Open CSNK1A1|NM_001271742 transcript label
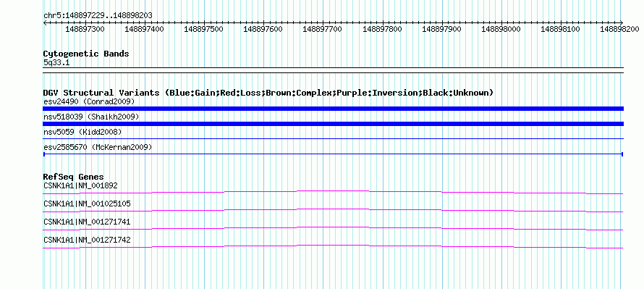This screenshot has width=644, height=289. coord(87,240)
